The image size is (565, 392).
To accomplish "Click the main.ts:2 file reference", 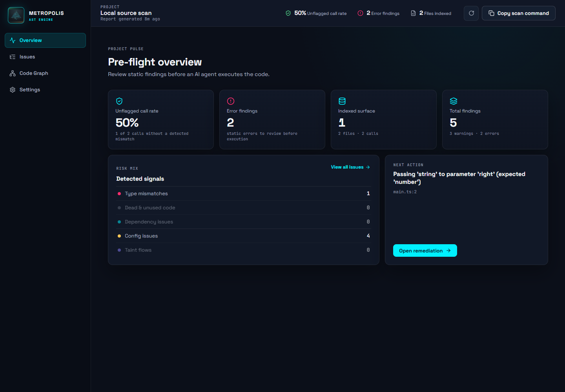I will coord(405,192).
